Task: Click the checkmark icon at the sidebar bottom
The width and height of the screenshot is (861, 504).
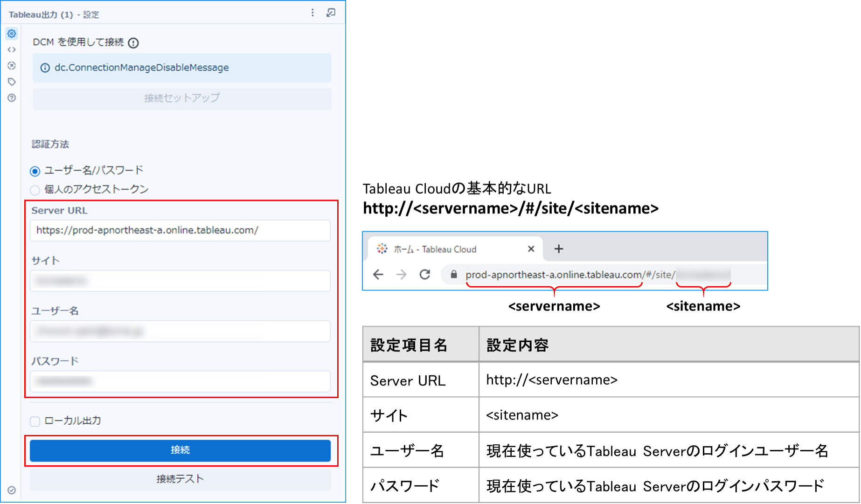Action: coord(12,490)
